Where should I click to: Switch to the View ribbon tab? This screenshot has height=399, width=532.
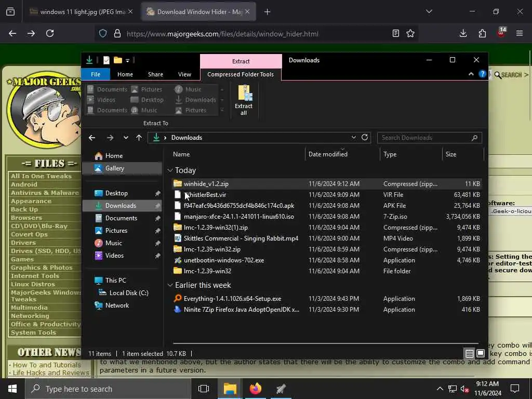184,74
